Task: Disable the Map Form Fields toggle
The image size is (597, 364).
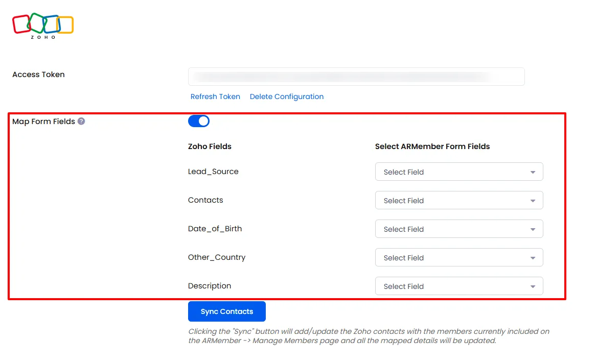Action: click(x=199, y=121)
